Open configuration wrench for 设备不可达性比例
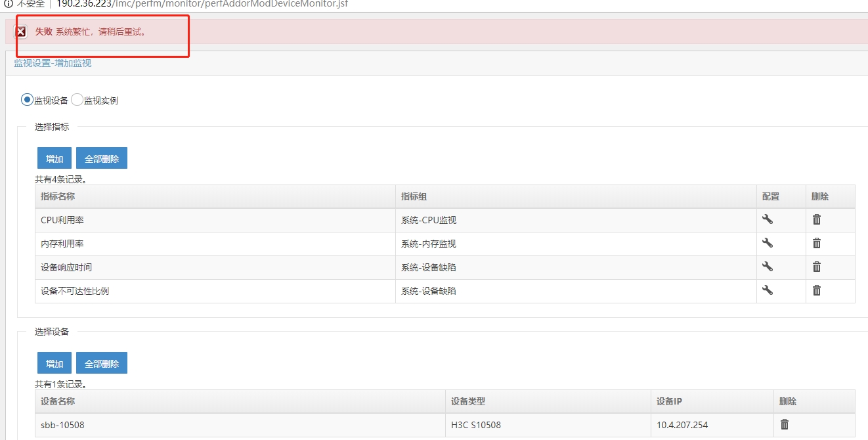This screenshot has width=868, height=440. 767,290
